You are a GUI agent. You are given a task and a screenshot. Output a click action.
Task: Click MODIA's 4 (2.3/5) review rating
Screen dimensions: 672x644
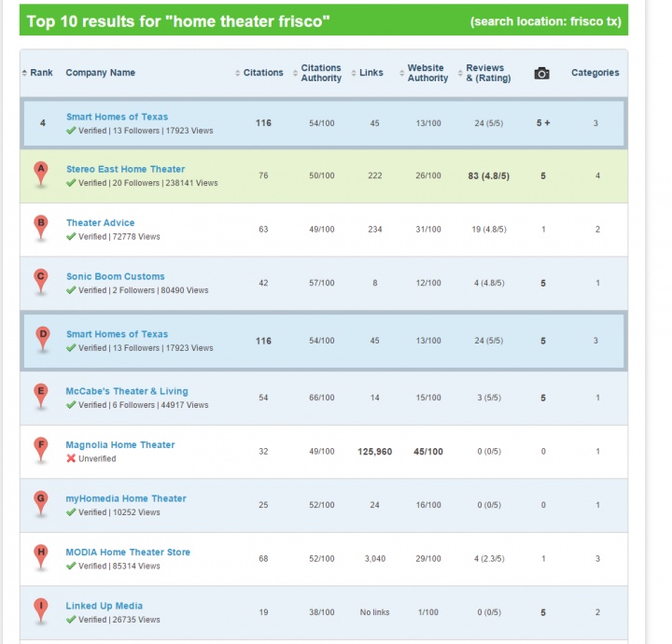tap(489, 559)
